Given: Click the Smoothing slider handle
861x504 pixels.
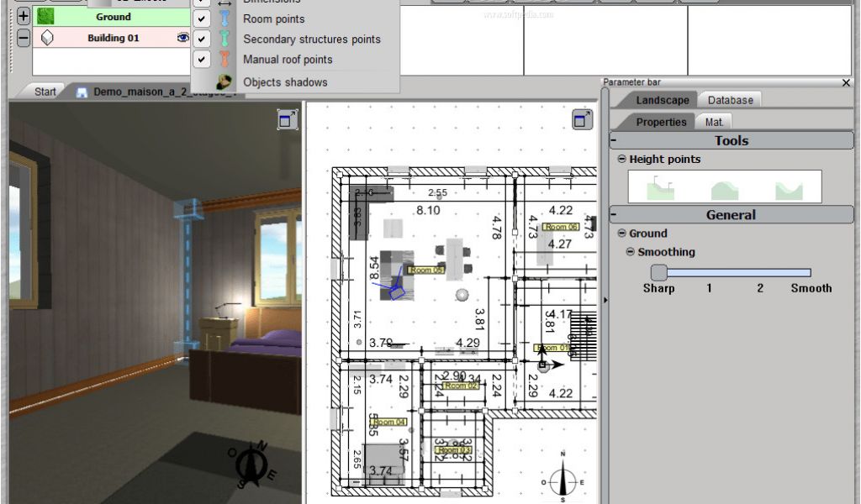Looking at the screenshot, I should [x=658, y=272].
